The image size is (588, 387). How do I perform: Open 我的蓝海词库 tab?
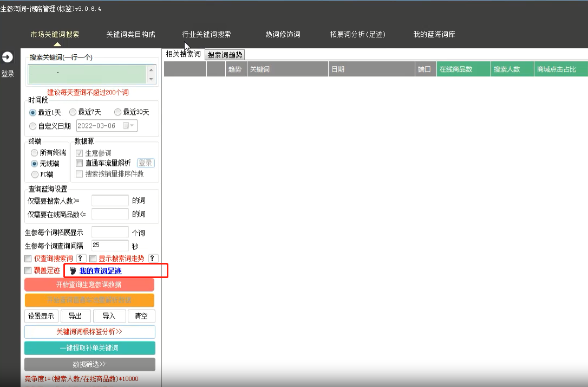click(434, 35)
